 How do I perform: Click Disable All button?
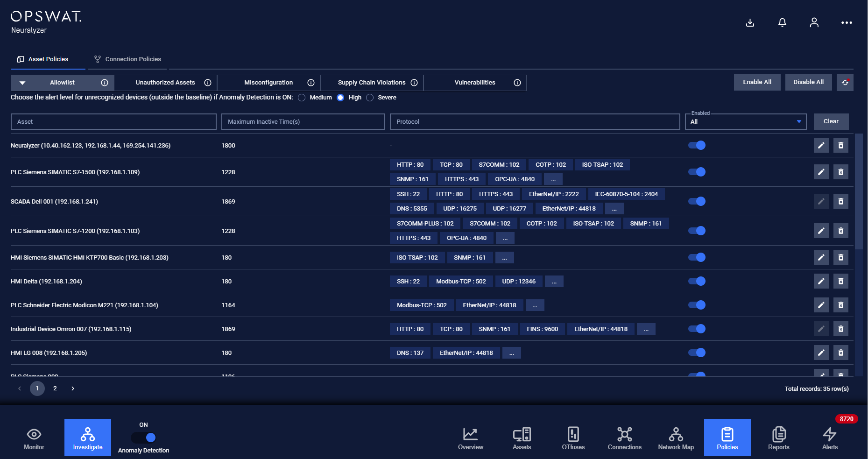808,82
